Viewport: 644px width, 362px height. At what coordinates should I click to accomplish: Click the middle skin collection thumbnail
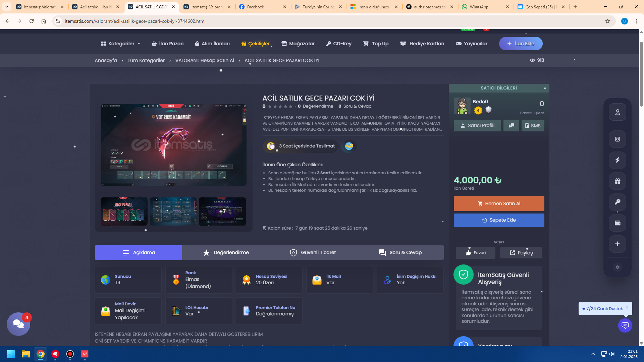point(173,212)
